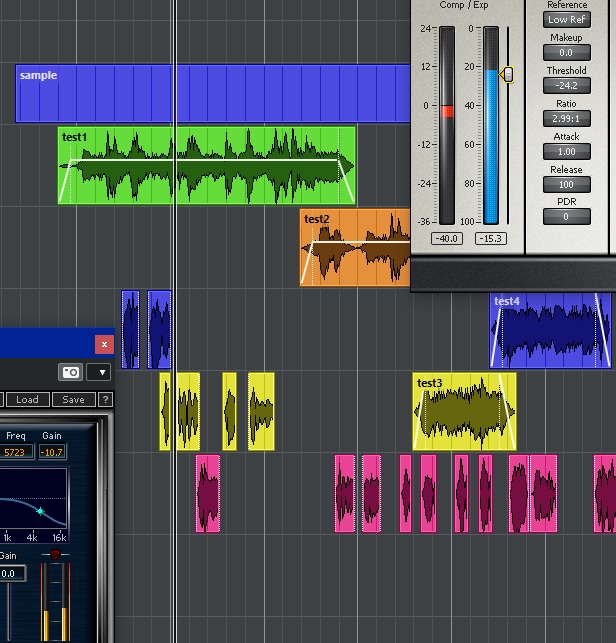
Task: Click the red knob above the meters
Action: pos(55,554)
